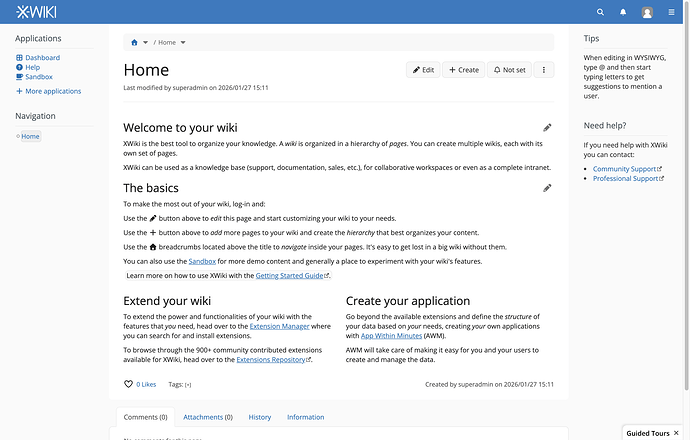Close the Guided Tours popup
This screenshot has width=690, height=440.
point(676,433)
